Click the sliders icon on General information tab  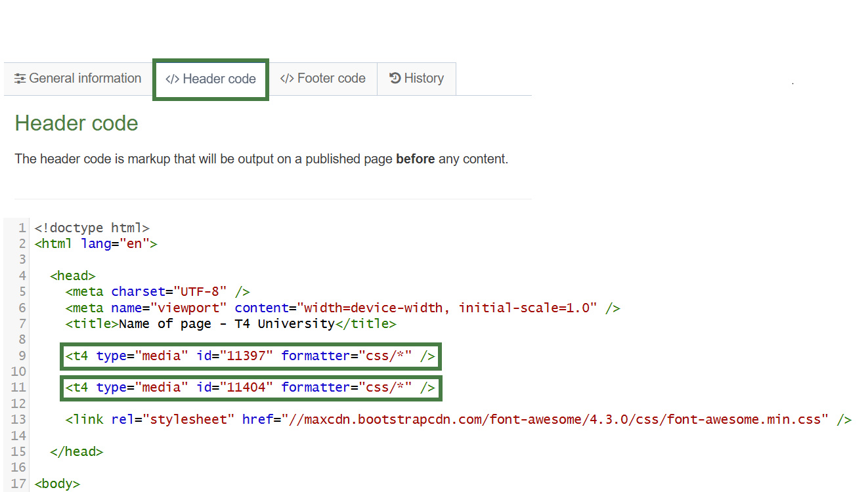point(20,78)
